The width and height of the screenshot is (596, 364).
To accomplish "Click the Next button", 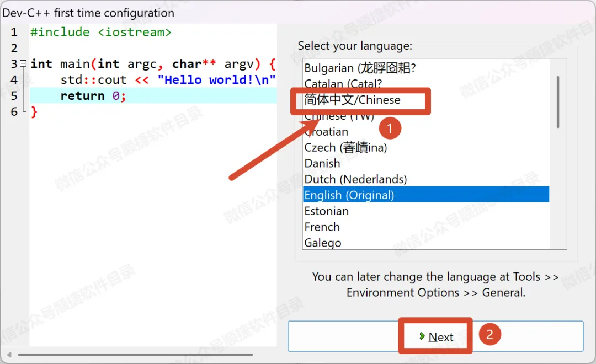I will (435, 336).
